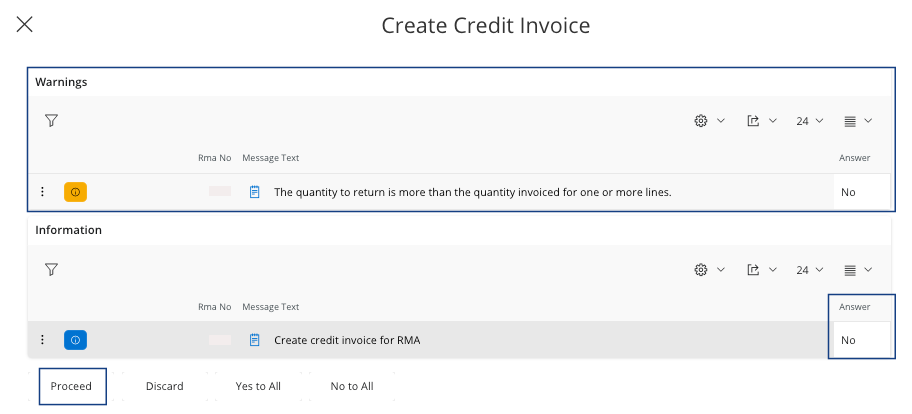912x414 pixels.
Task: Click the Proceed button
Action: [72, 386]
